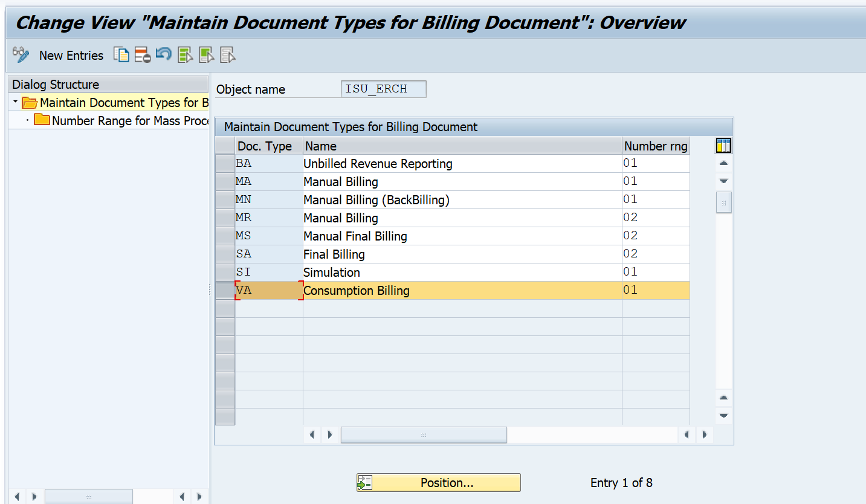866x504 pixels.
Task: Click table vertical scroll up arrow at top
Action: point(723,164)
